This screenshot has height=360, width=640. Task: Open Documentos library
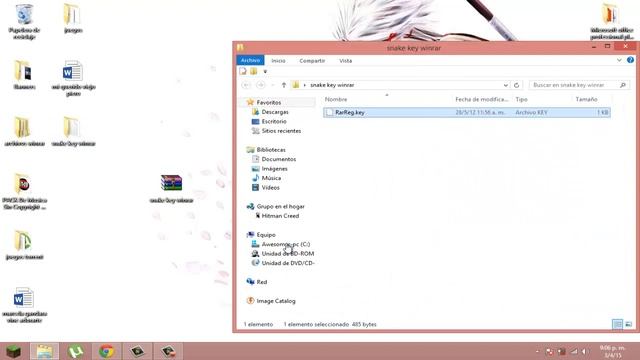pos(279,159)
